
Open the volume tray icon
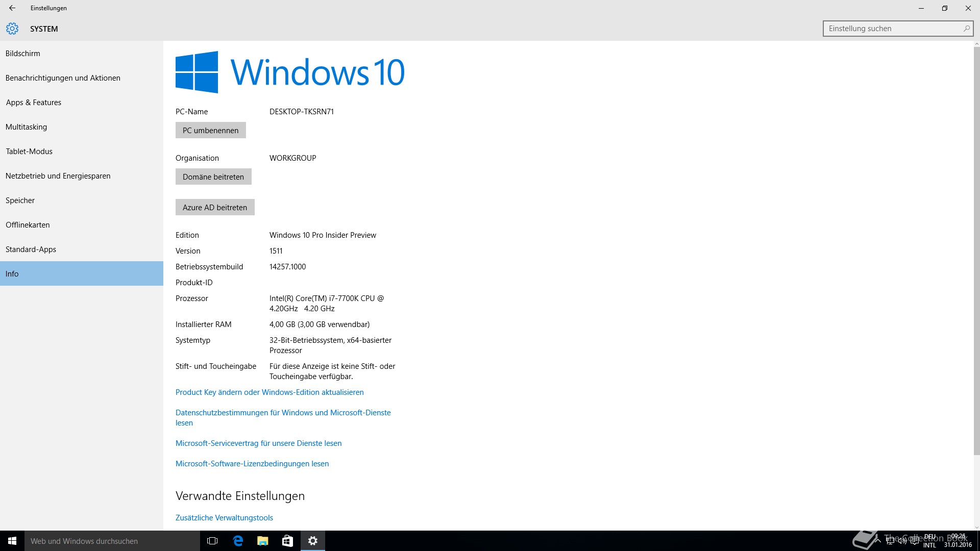[x=902, y=541]
